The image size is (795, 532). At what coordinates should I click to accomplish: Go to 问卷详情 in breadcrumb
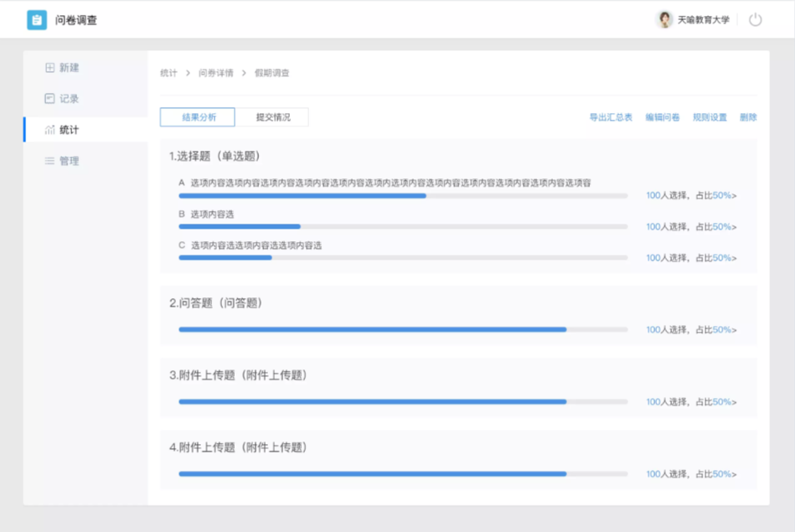coord(216,74)
